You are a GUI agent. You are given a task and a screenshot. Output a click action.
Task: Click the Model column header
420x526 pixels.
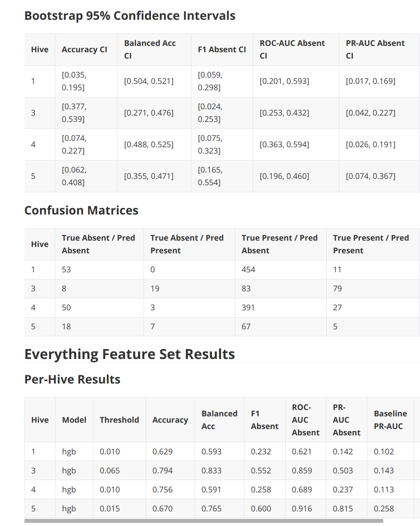point(74,420)
